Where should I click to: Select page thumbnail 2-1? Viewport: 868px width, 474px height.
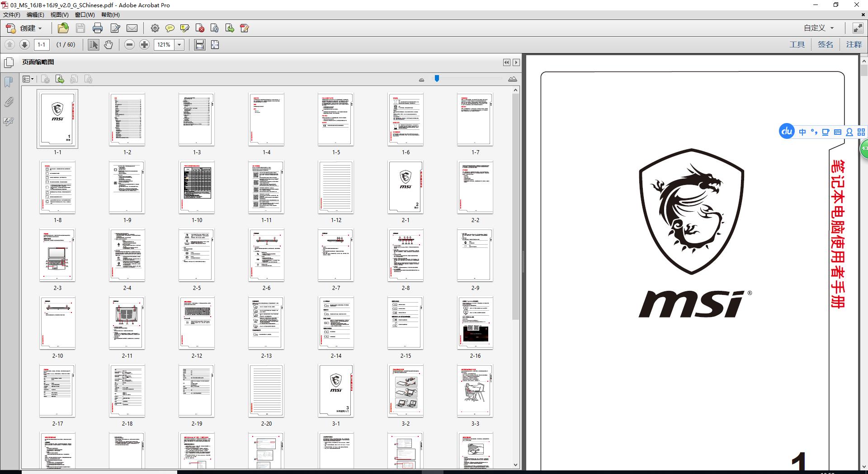[405, 187]
